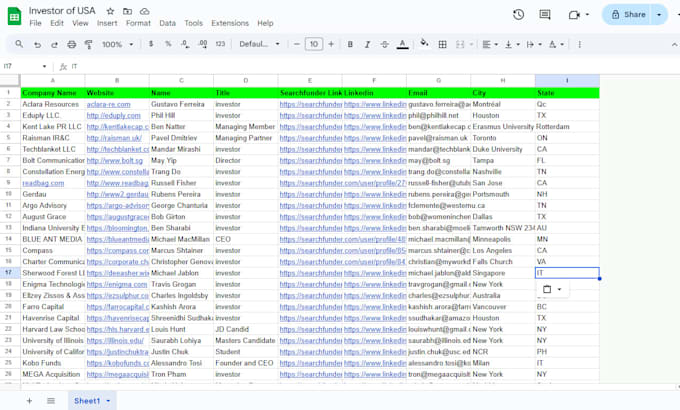Screen dimensions: 680x410
Task: Move document using folder icon
Action: (128, 11)
